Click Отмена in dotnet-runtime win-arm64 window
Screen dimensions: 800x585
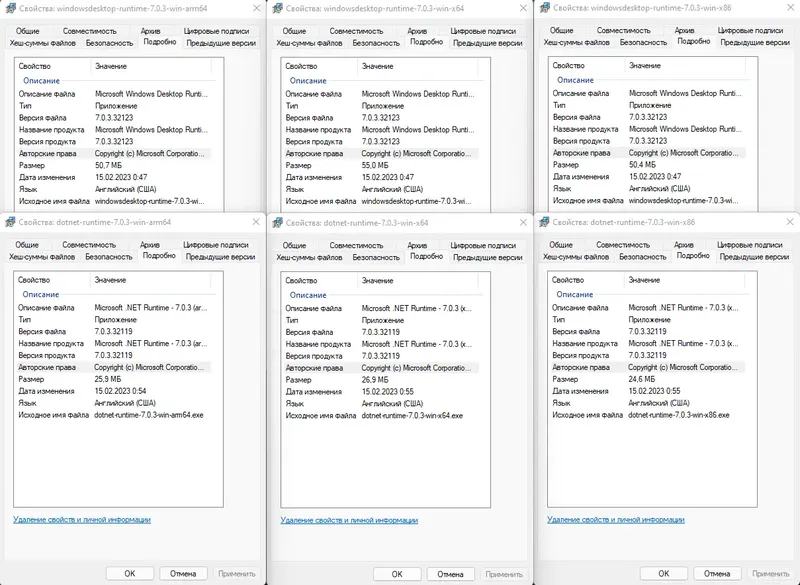tap(183, 573)
